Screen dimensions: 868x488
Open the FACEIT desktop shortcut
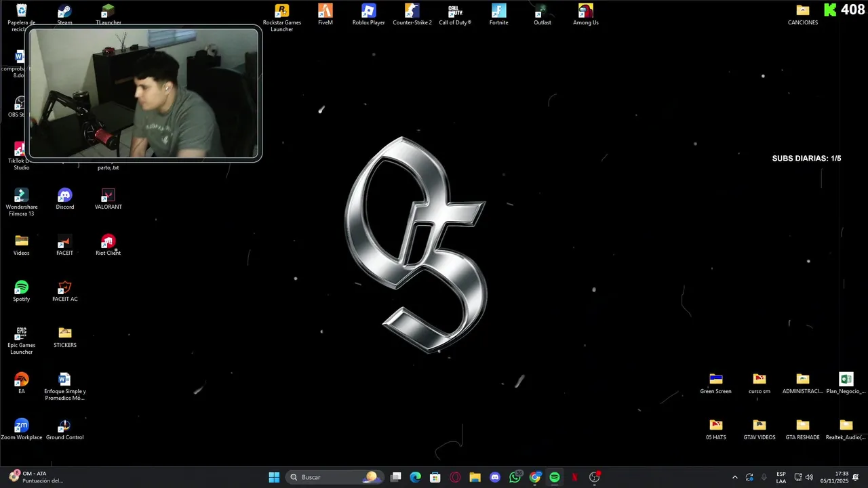click(x=65, y=245)
